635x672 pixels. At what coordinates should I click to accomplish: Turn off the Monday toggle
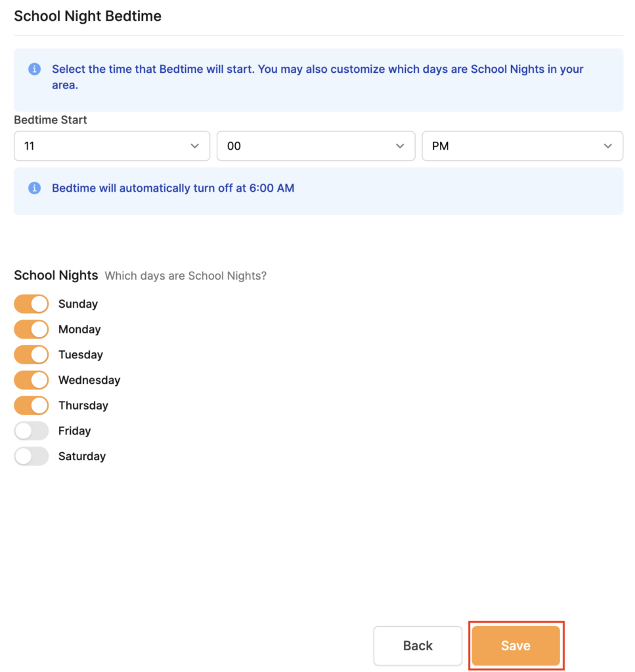pos(32,329)
